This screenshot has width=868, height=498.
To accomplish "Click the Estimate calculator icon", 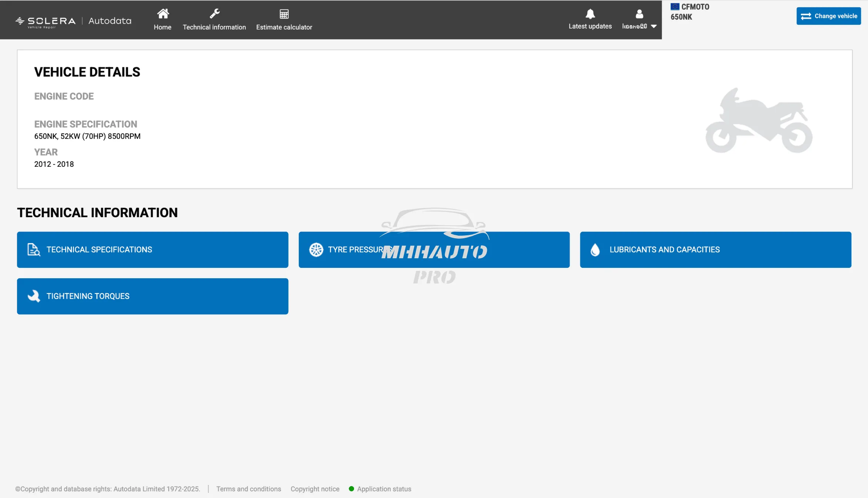I will [x=284, y=14].
